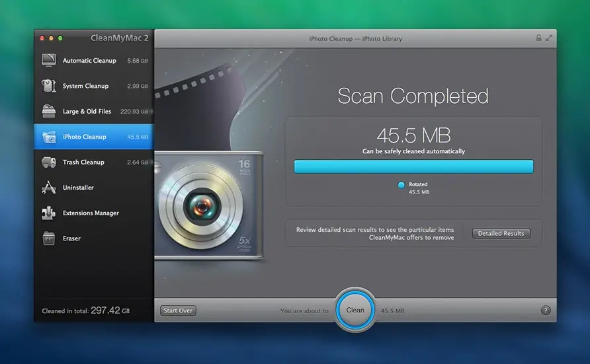Click the Extensions Manager puzzle icon
The height and width of the screenshot is (364, 590).
49,213
